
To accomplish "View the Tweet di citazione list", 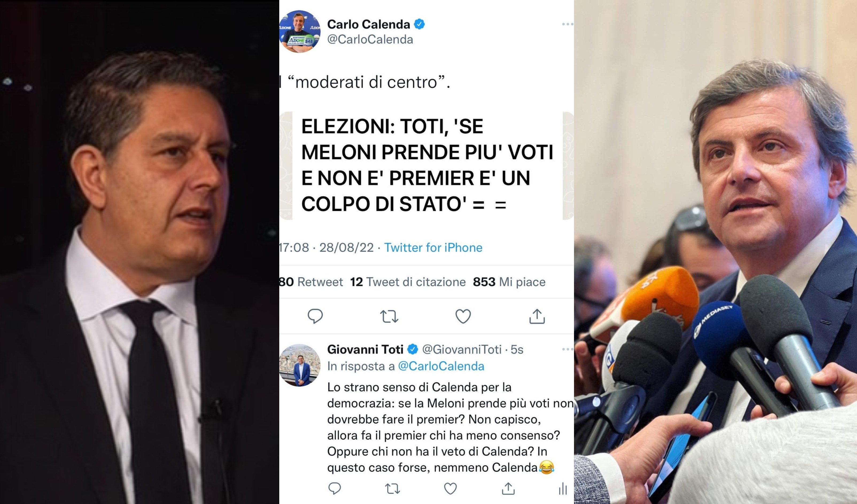I will 408,282.
